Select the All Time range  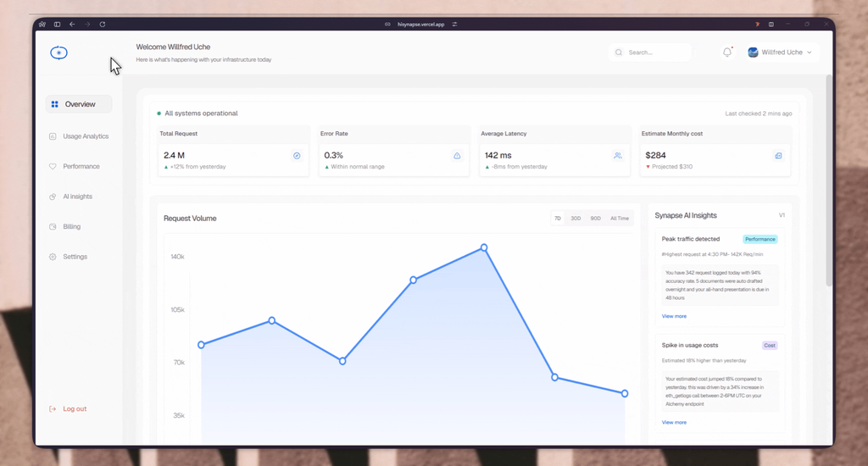click(x=620, y=218)
